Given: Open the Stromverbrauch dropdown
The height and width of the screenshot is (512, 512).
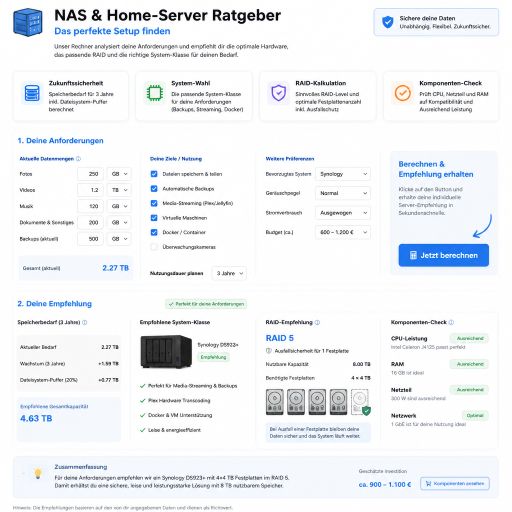Looking at the screenshot, I should pos(343,213).
